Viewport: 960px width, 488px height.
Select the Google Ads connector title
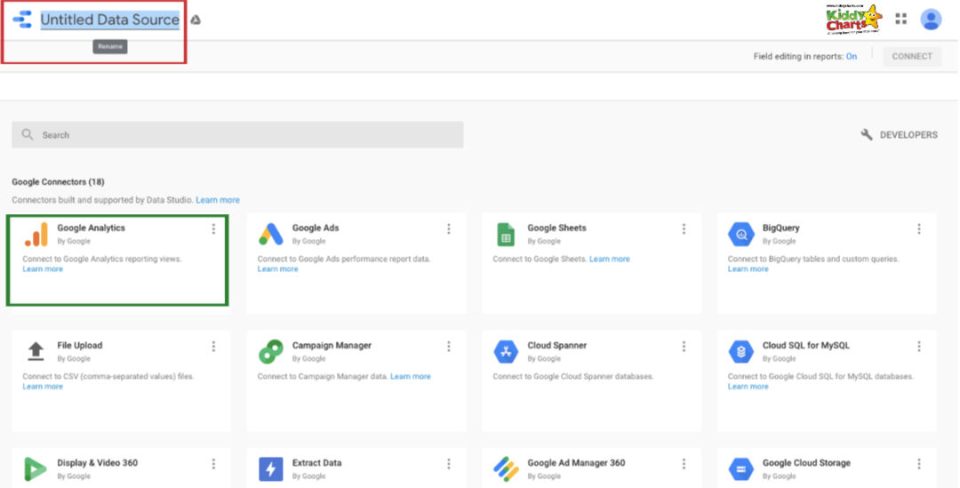click(x=315, y=228)
